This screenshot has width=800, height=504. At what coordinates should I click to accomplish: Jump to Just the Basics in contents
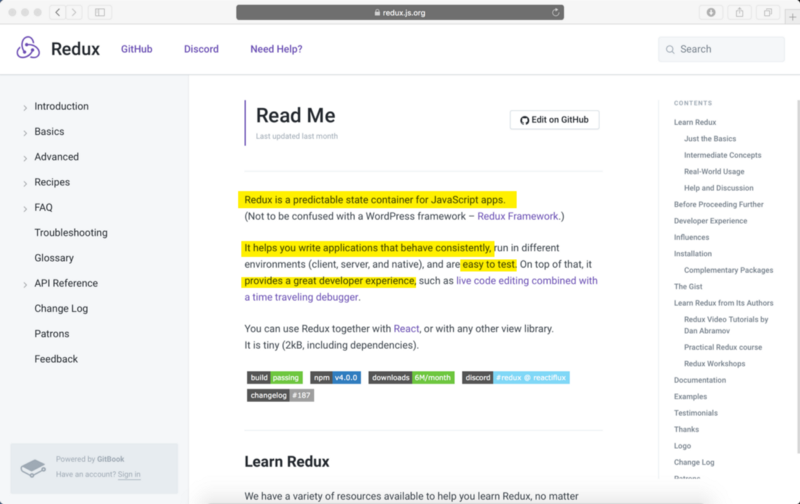(x=710, y=139)
